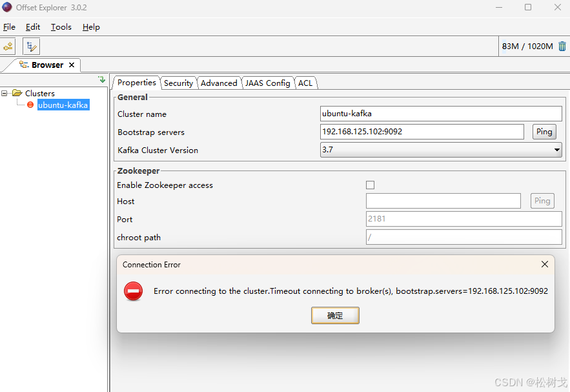Click the chroot path label

point(139,238)
